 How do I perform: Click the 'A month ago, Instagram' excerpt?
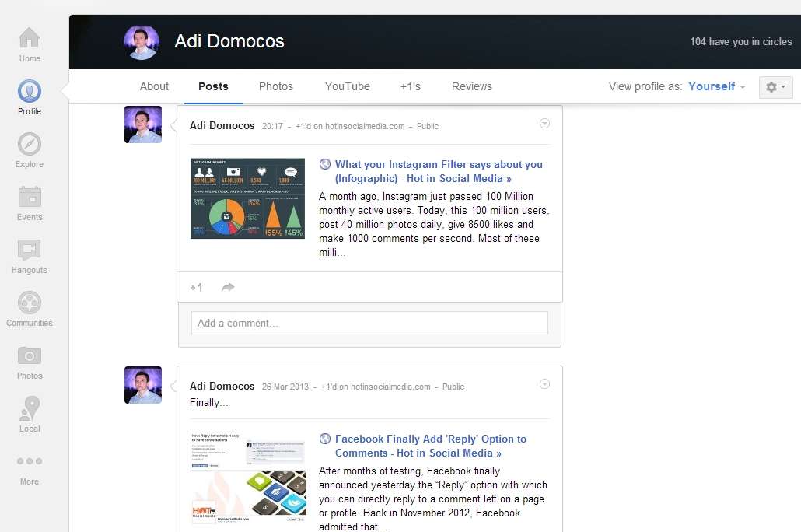[434, 224]
